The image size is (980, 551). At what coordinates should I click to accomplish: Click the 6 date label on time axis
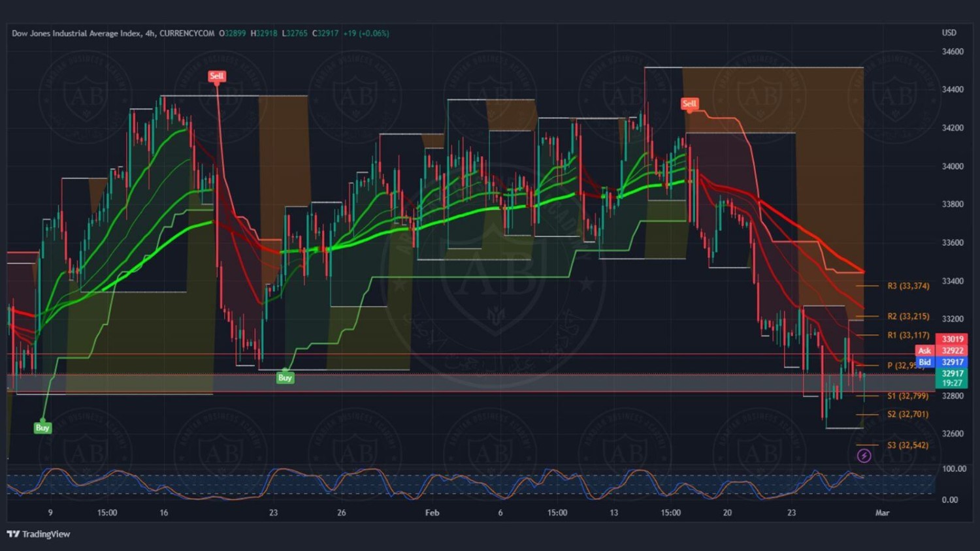click(500, 512)
